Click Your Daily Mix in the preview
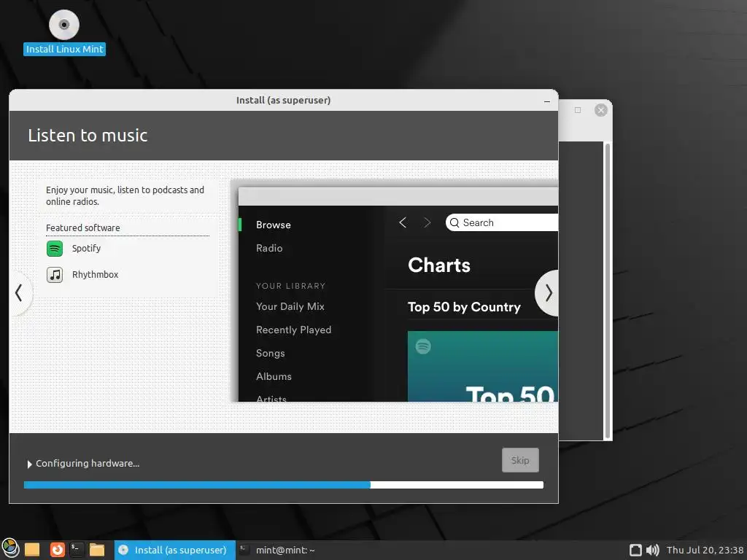 290,307
